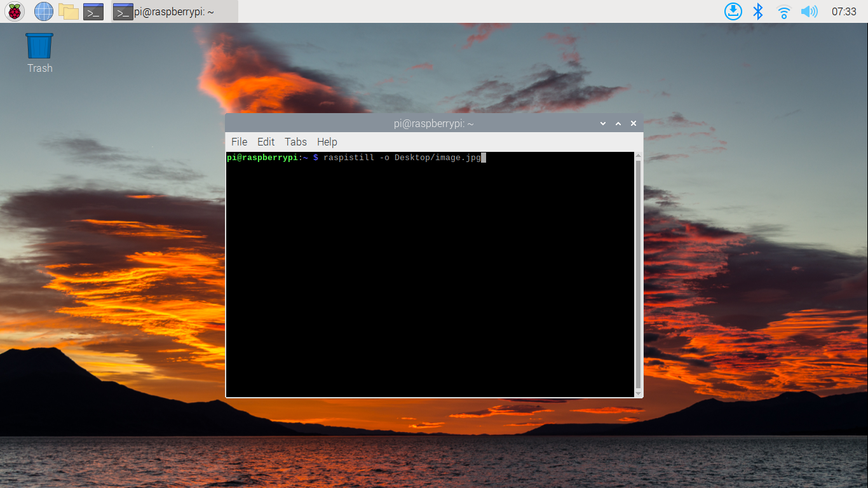
Task: Show the calendar from the 07:33 clock
Action: point(844,11)
